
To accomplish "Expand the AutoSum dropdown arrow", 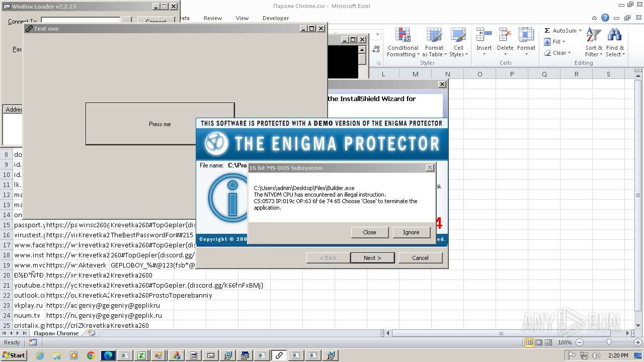I will click(580, 31).
